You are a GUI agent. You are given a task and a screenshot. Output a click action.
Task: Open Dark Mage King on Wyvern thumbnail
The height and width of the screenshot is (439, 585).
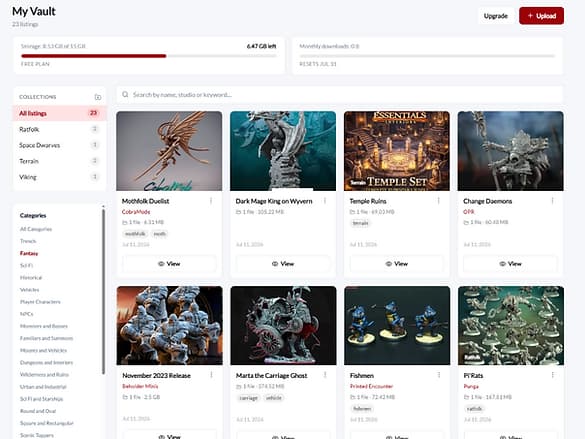pos(283,151)
